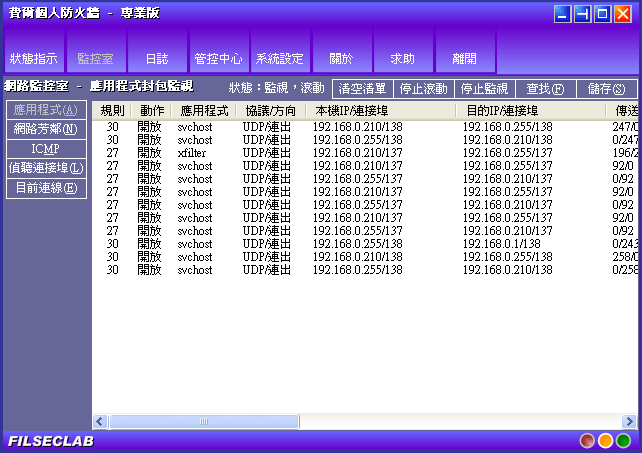Open the 關於 about tab
Screen dimensions: 642x453
pos(341,59)
